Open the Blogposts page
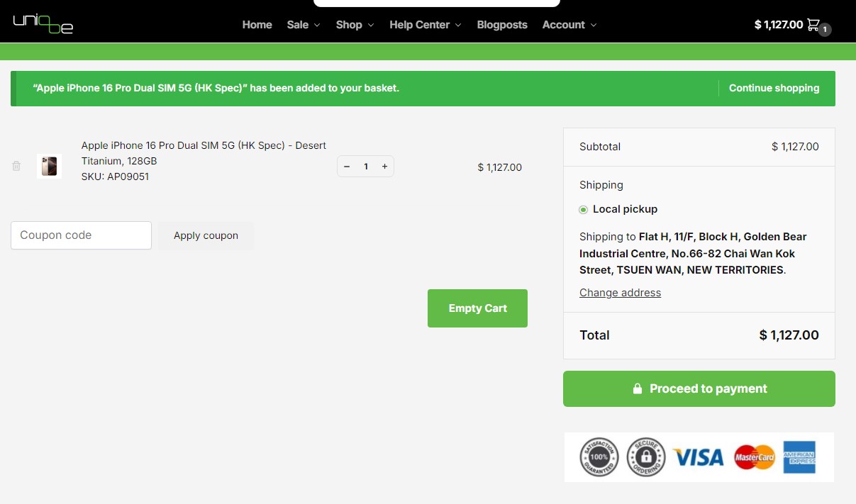The image size is (856, 504). [x=502, y=25]
